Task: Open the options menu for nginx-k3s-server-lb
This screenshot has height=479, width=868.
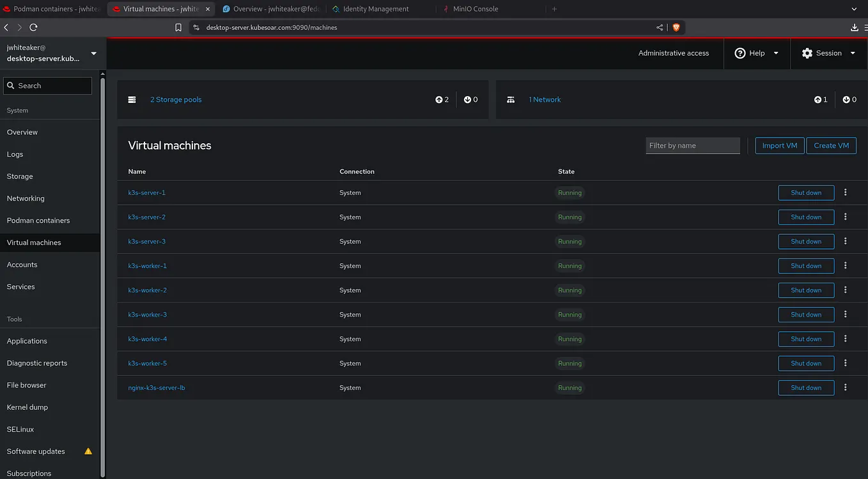Action: [845, 388]
